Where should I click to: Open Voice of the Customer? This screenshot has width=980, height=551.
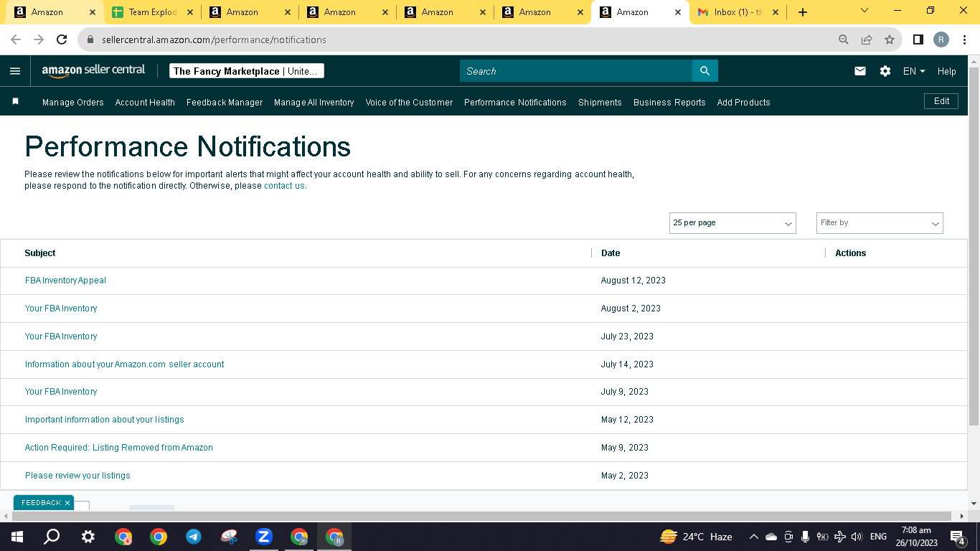(x=409, y=103)
